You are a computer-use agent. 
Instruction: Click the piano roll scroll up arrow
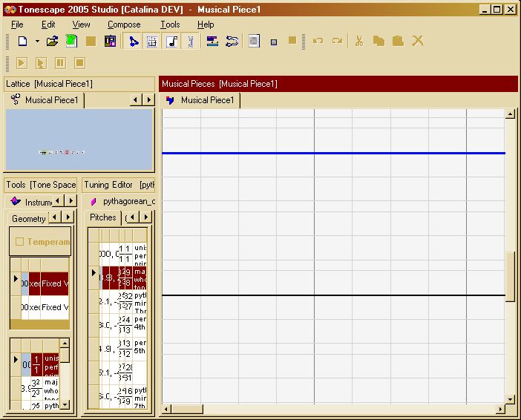coord(510,114)
